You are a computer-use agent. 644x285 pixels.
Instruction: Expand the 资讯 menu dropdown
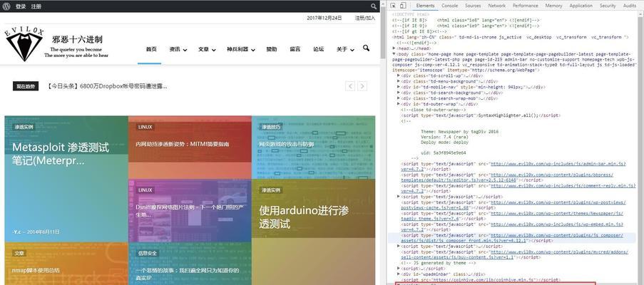(x=178, y=49)
